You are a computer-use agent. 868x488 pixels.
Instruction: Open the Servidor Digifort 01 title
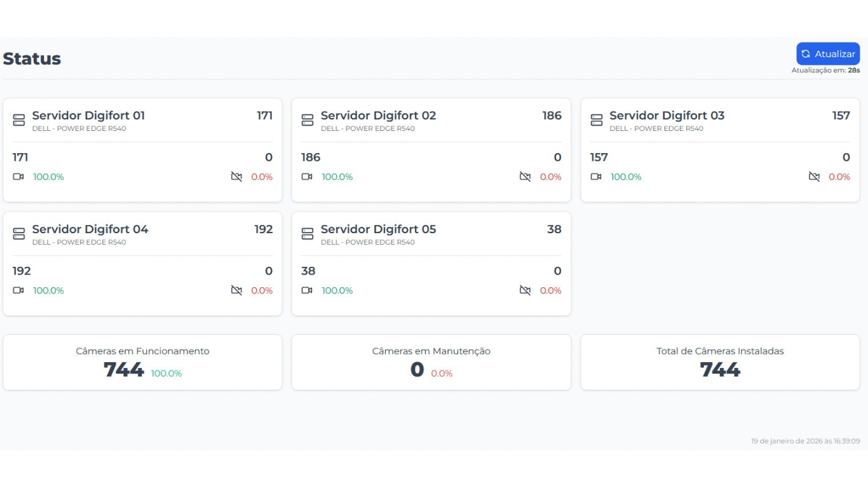coord(88,116)
